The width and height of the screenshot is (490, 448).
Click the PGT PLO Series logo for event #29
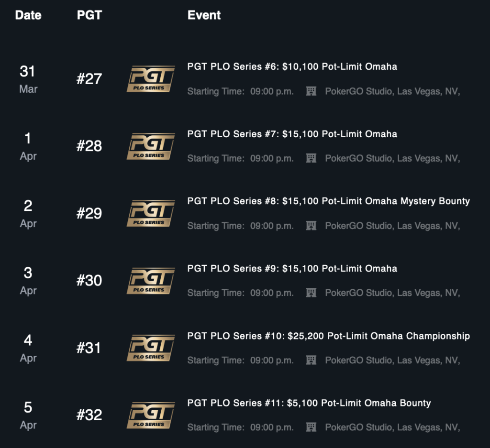pos(151,213)
